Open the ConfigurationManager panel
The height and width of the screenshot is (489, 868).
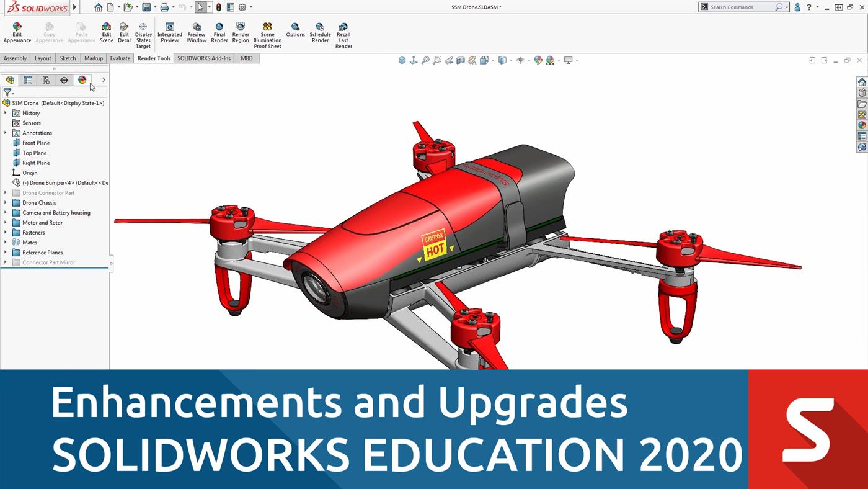[x=46, y=80]
